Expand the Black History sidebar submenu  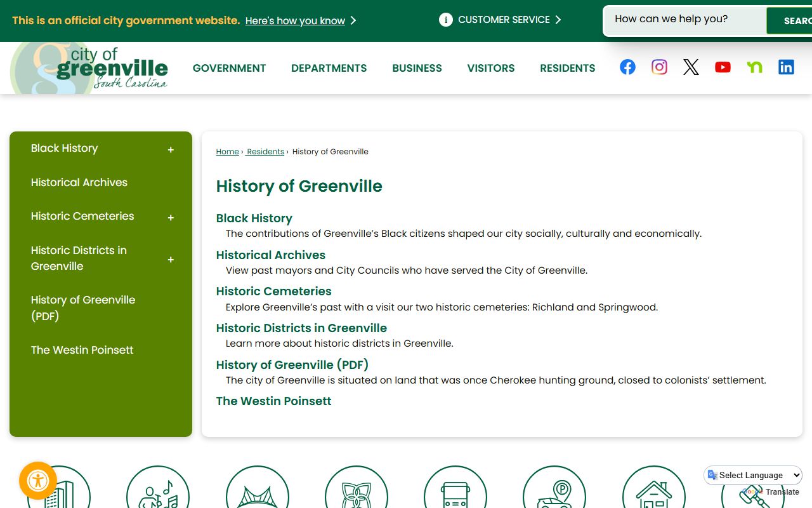(171, 150)
